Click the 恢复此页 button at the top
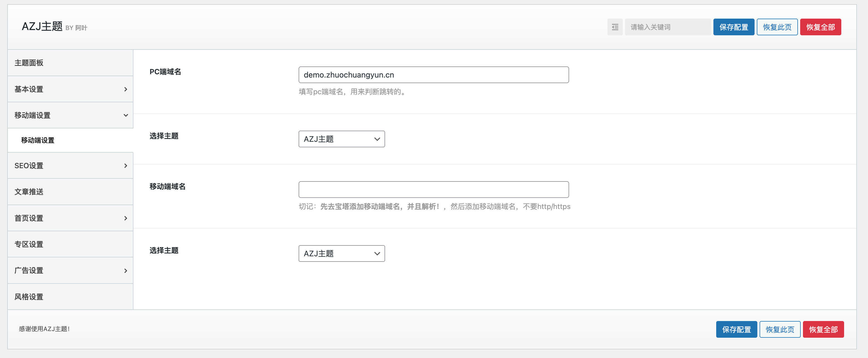This screenshot has width=868, height=358. (777, 27)
